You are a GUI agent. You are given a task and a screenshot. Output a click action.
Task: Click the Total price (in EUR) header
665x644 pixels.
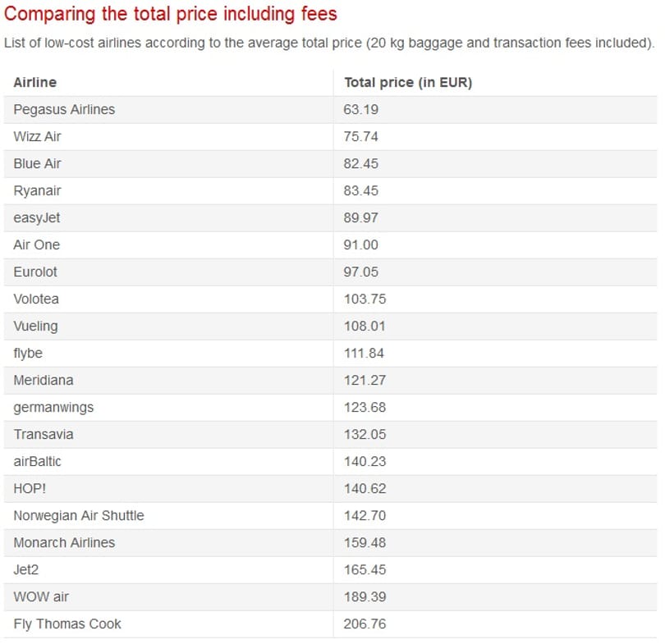tap(408, 82)
